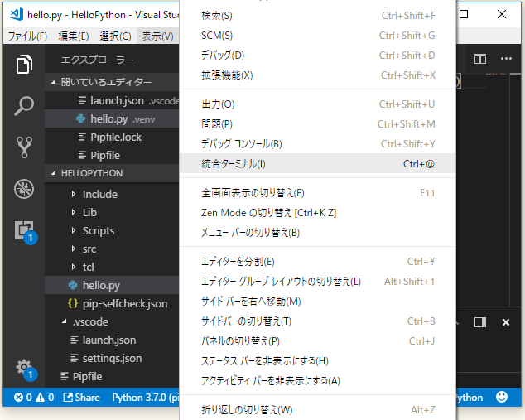The width and height of the screenshot is (525, 420).
Task: Choose 問題(P) menu entry
Action: (x=317, y=124)
